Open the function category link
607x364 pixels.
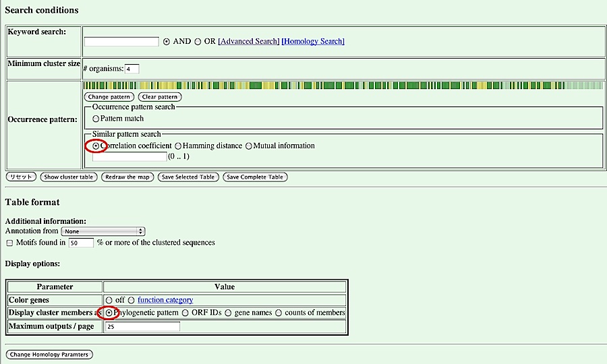[165, 300]
